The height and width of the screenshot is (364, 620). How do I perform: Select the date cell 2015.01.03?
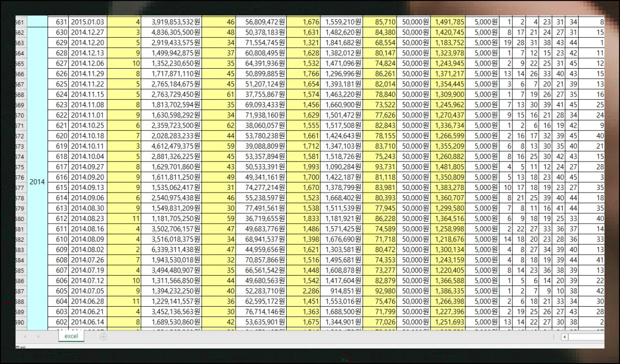[87, 22]
